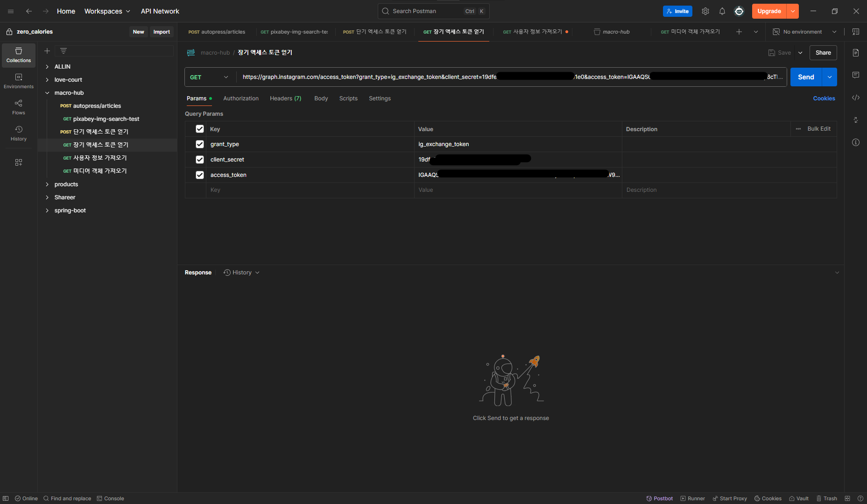Collapse the response pane chevron
This screenshot has height=504, width=867.
[x=837, y=273]
